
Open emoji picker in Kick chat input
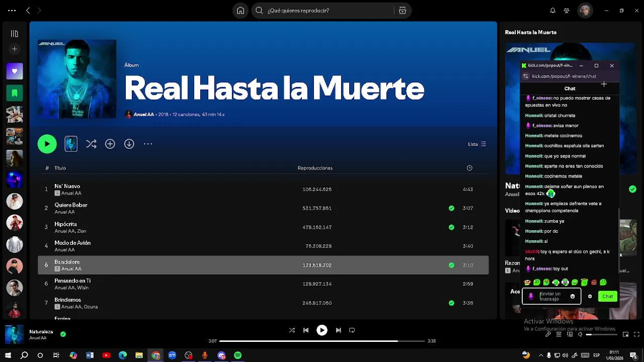[573, 297]
